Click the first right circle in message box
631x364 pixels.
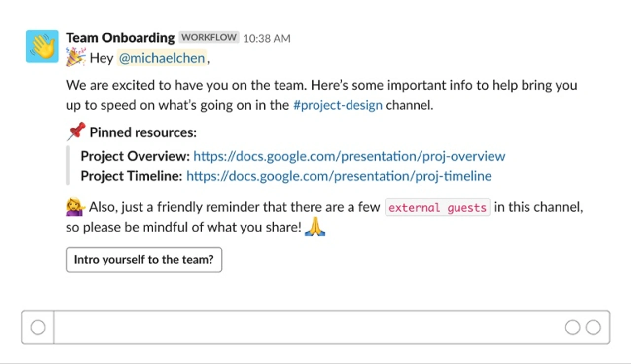pyautogui.click(x=572, y=327)
